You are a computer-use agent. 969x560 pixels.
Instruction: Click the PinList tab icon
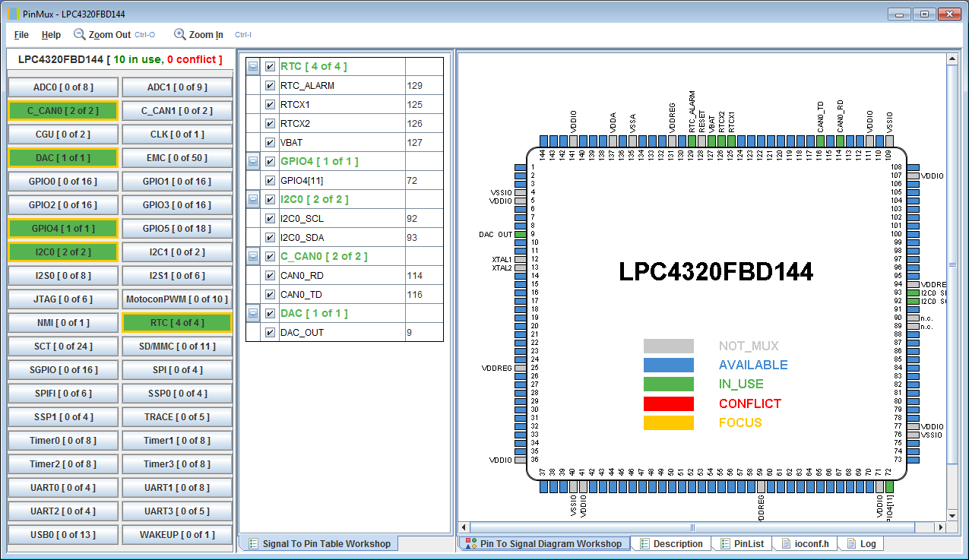[x=724, y=544]
